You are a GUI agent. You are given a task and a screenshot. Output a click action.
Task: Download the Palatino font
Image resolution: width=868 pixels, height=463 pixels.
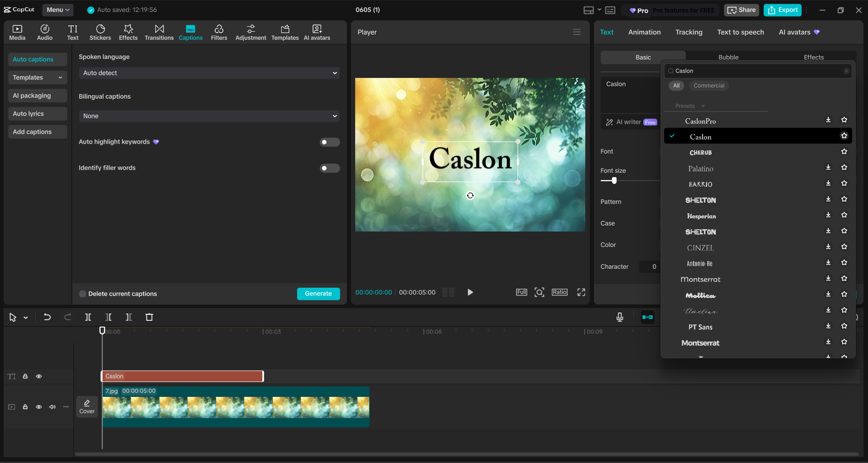pyautogui.click(x=828, y=167)
